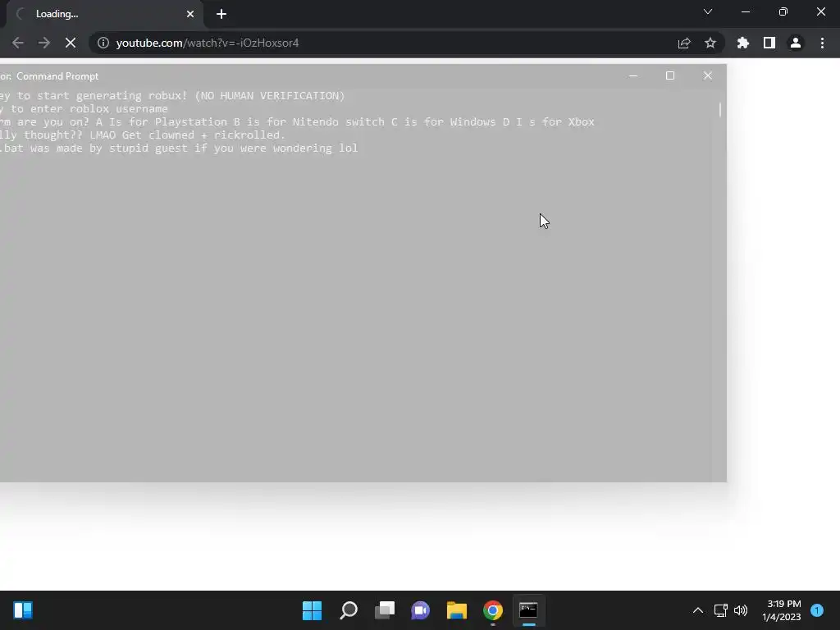Open Chat from the taskbar
Screen dimensions: 840x630
point(421,610)
